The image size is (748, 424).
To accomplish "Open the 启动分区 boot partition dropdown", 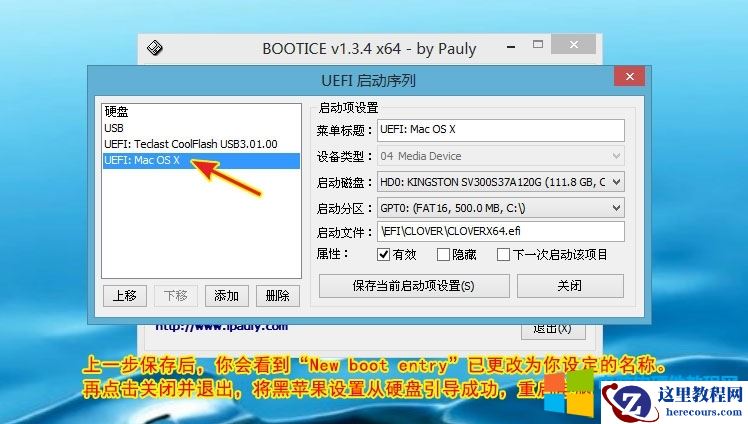I will 500,208.
